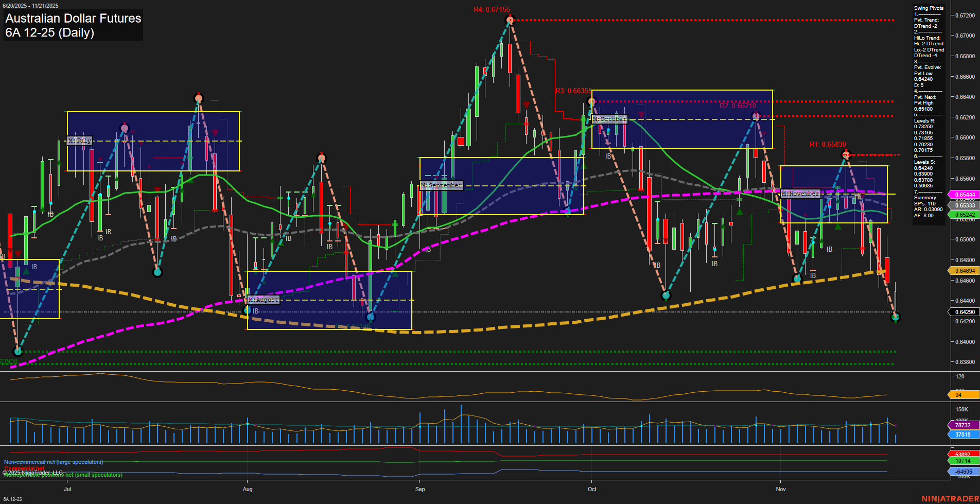Click the orange 0.64694 price marker
The height and width of the screenshot is (504, 980).
coord(964,271)
